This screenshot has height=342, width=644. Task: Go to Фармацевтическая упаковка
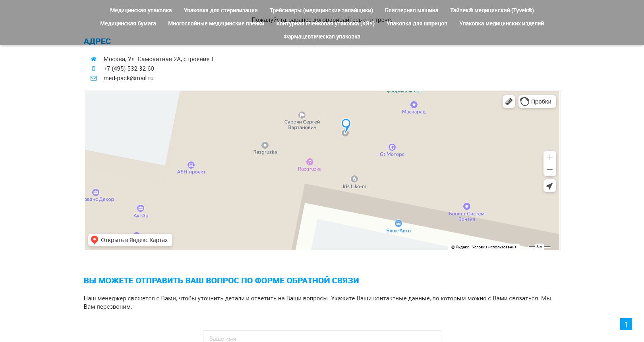coord(322,37)
